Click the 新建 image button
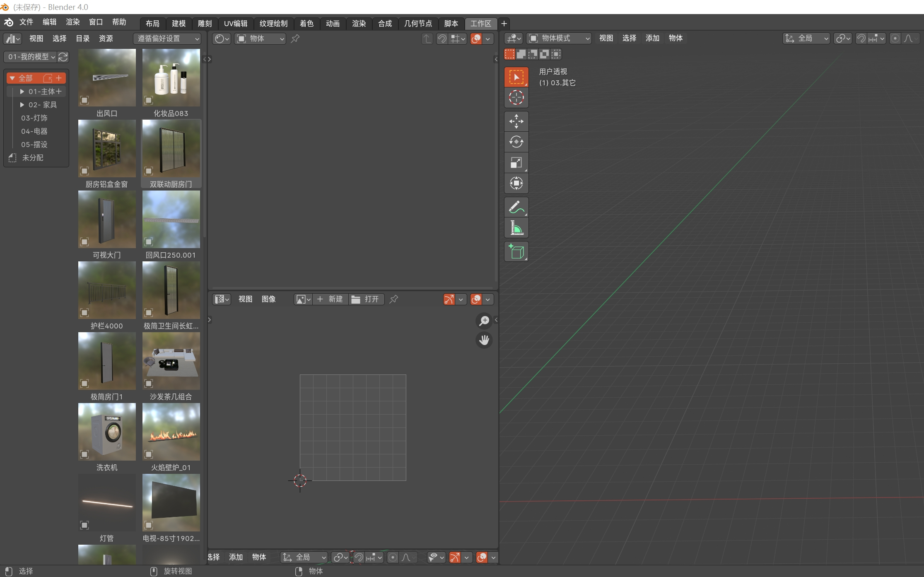The height and width of the screenshot is (577, 924). point(330,299)
